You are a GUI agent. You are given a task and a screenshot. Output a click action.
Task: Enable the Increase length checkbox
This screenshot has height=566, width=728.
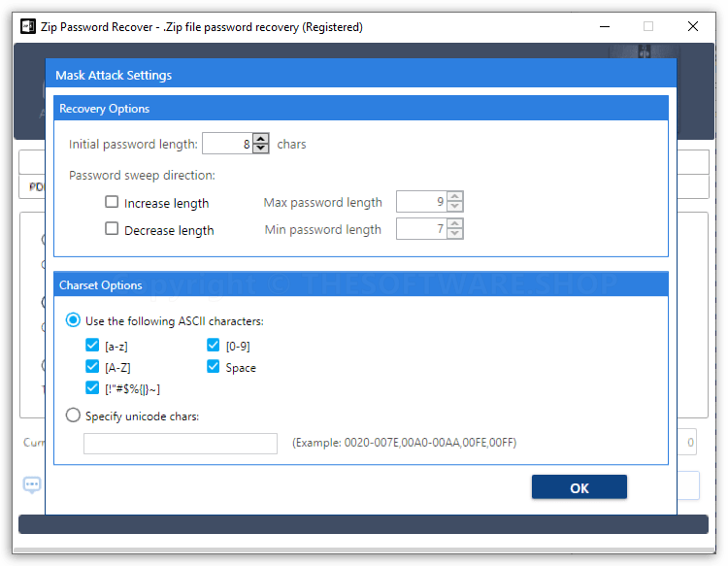coord(112,203)
